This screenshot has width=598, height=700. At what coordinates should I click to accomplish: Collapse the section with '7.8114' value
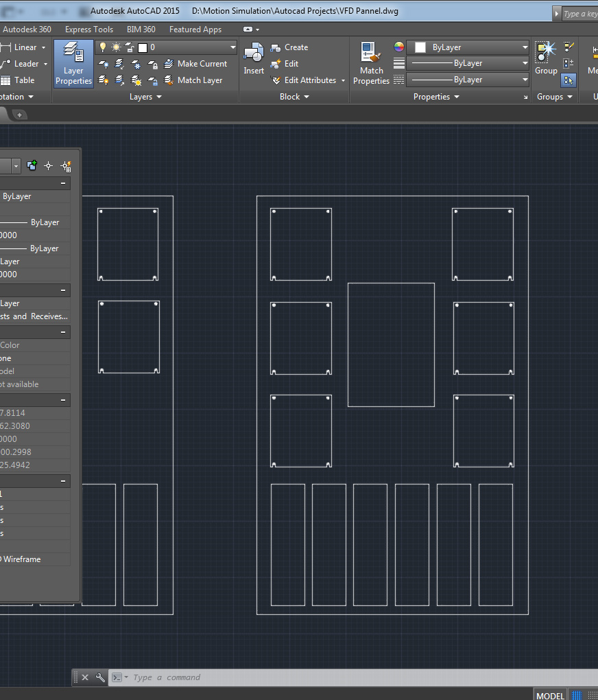tap(63, 400)
